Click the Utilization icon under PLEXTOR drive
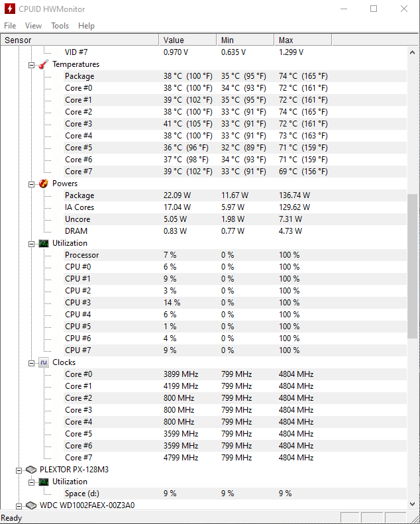Screen dimensions: 420x524 [43, 482]
